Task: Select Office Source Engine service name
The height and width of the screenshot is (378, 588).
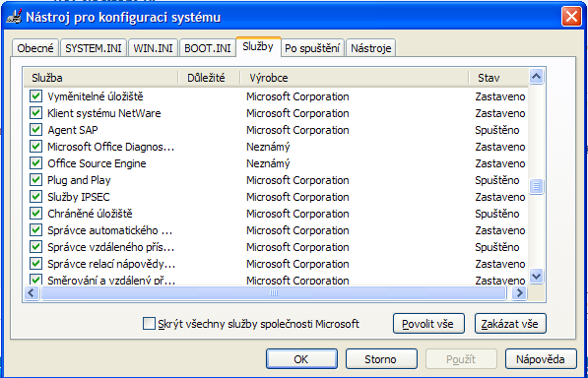Action: [97, 163]
